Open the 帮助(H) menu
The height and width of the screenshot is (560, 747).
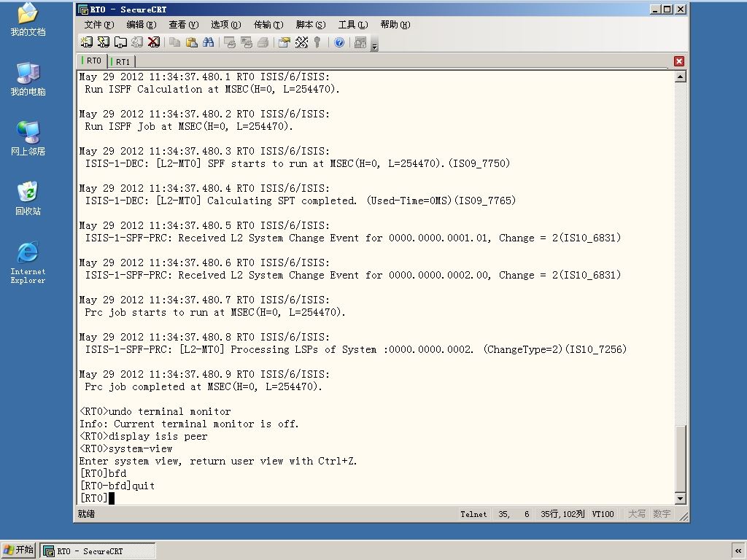click(x=395, y=24)
